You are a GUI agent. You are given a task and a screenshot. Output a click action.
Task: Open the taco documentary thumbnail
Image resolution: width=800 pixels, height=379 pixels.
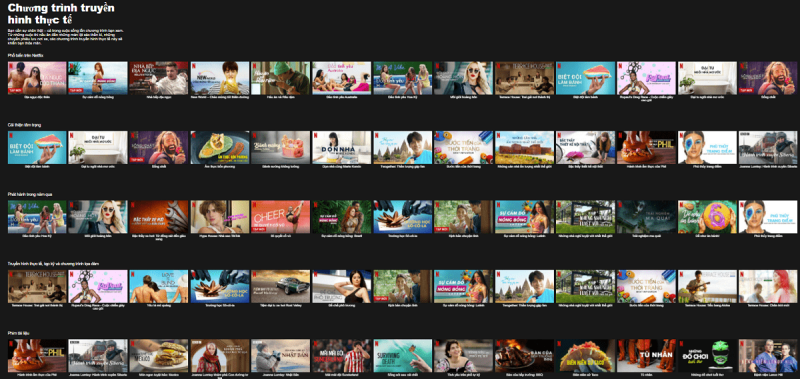(585, 356)
